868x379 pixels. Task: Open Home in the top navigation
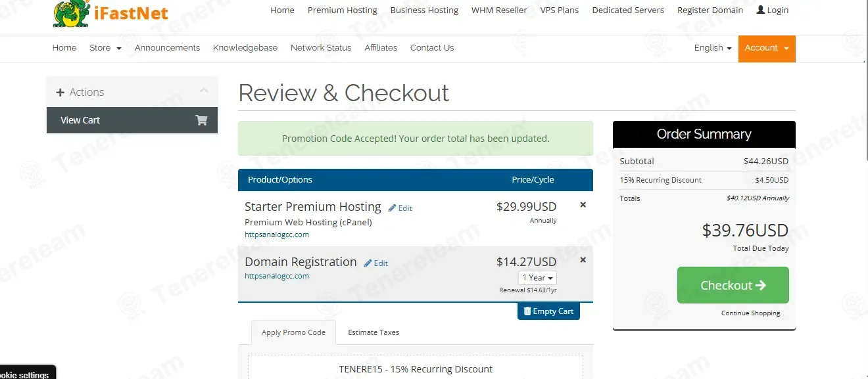click(282, 10)
